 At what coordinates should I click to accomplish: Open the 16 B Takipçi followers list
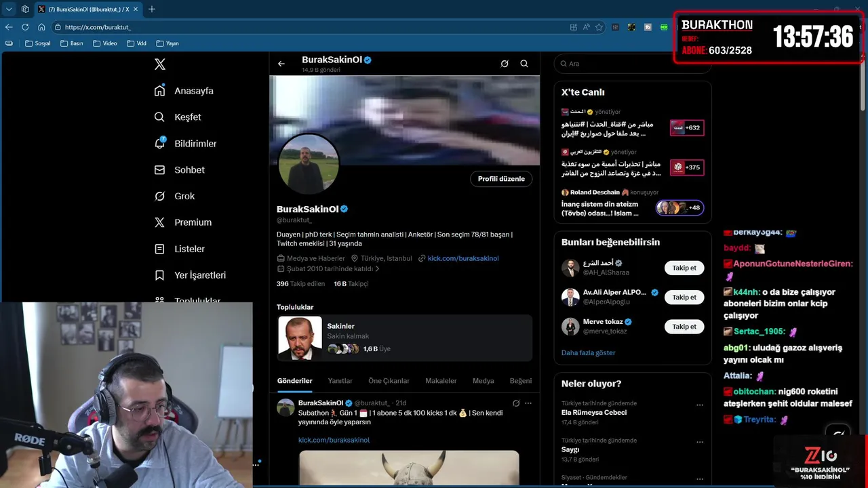pos(351,284)
